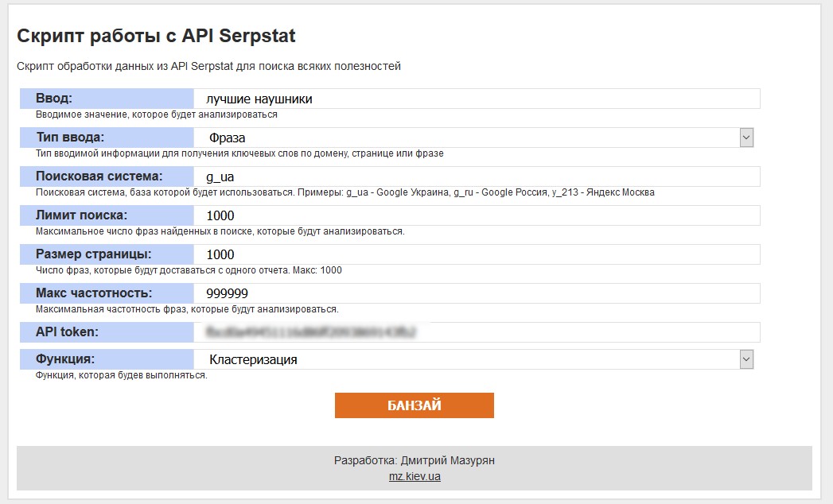Click the hint text 'Вводимое значение, которое будет анализироваться'
Viewport: 833px width, 504px height.
coord(157,114)
